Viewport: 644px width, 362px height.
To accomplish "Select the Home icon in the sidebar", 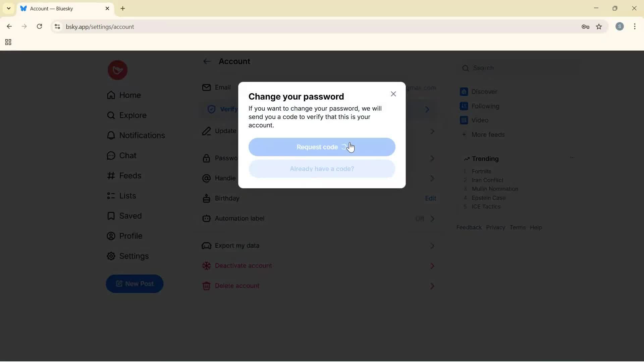I will pyautogui.click(x=111, y=95).
